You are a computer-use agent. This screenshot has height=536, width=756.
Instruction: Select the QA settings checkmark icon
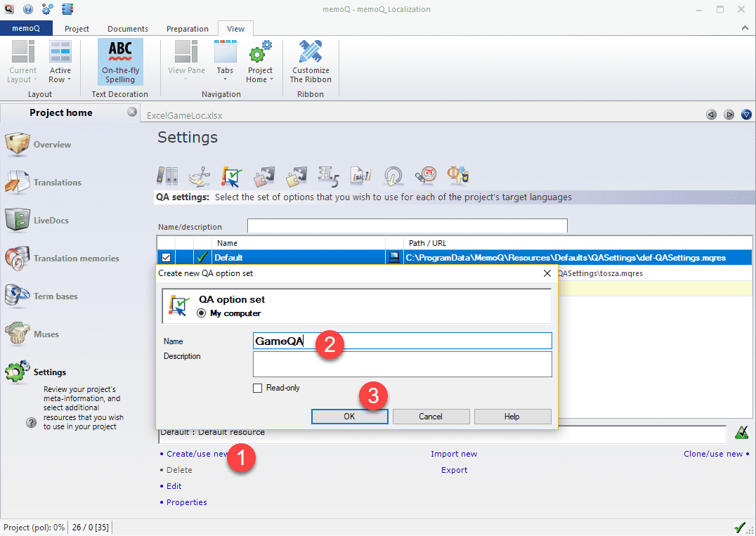(232, 176)
